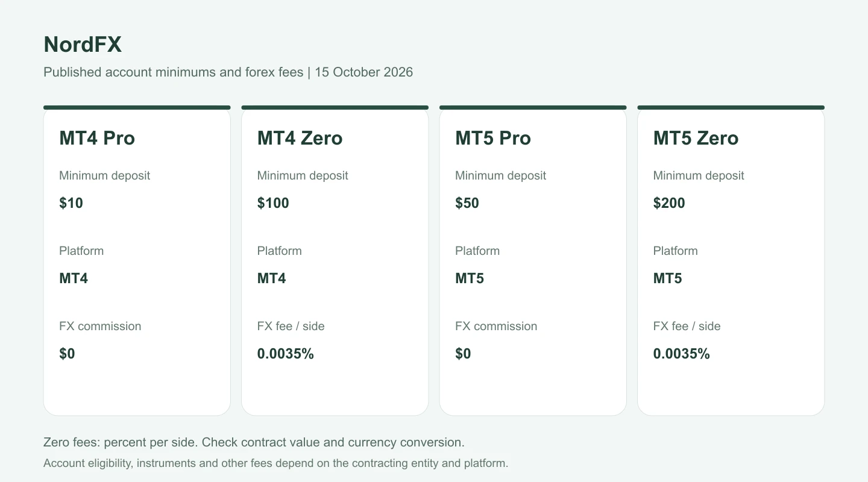This screenshot has width=868, height=482.
Task: Click the MT4 platform value in MT4 Pro card
Action: click(x=74, y=278)
